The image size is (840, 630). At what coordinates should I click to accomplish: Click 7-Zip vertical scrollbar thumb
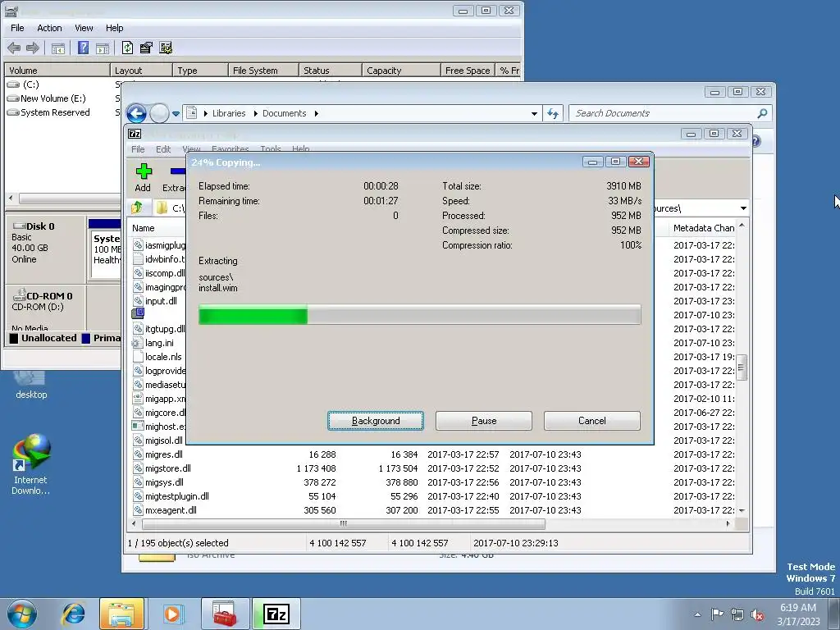[742, 367]
